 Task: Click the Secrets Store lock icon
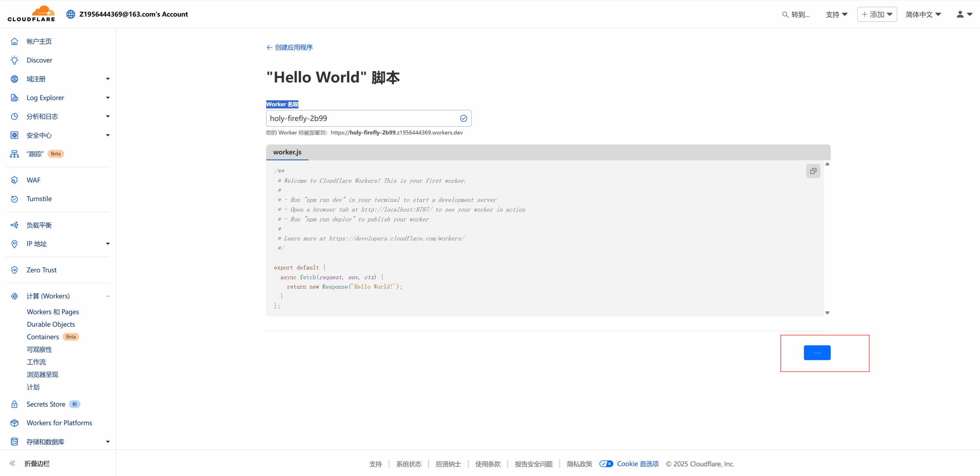[14, 404]
